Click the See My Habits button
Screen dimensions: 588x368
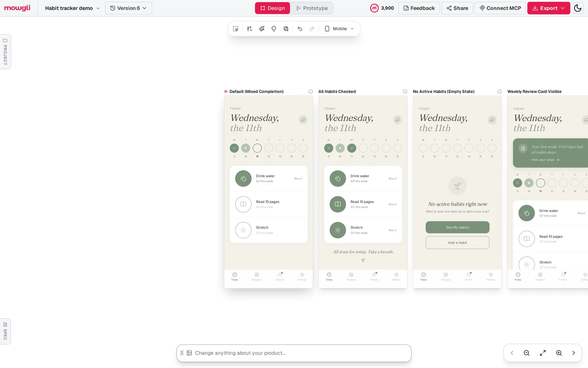point(458,227)
